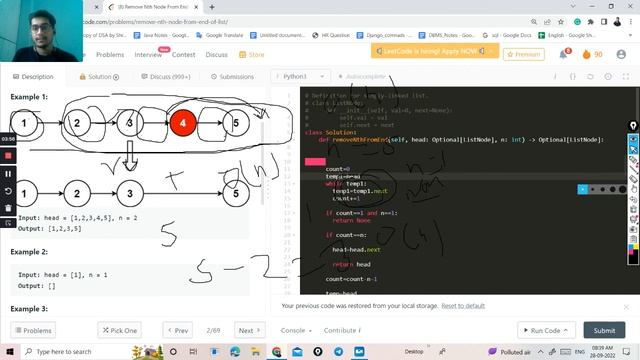Switch to the Solution tab
Screen dimensions: 640x360
[99, 76]
